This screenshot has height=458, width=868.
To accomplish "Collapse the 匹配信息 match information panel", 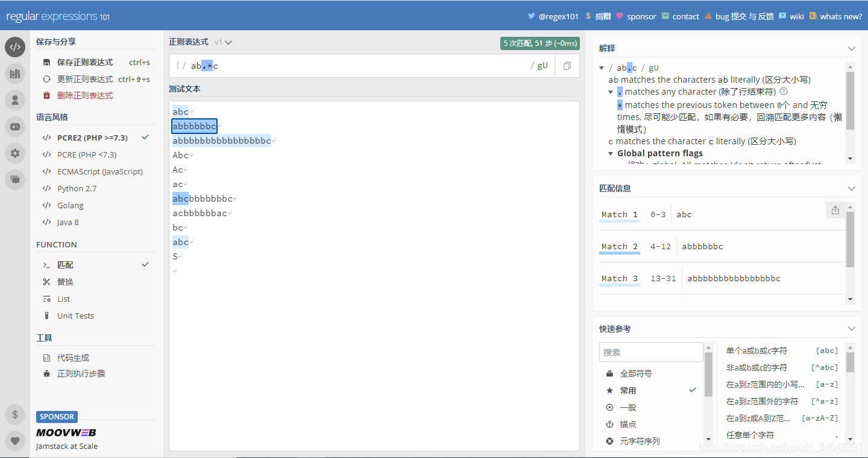I will point(851,188).
